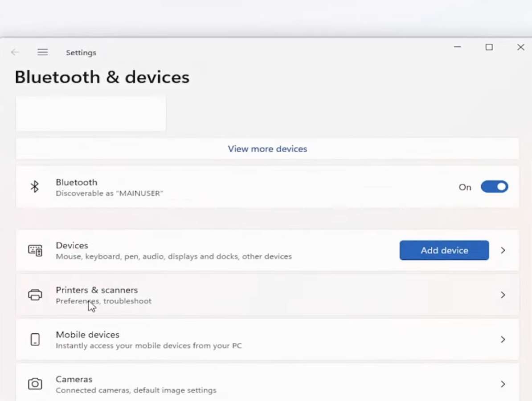Click 'Instantly access your mobile devices' text
Image resolution: width=532 pixels, height=401 pixels.
(x=149, y=346)
